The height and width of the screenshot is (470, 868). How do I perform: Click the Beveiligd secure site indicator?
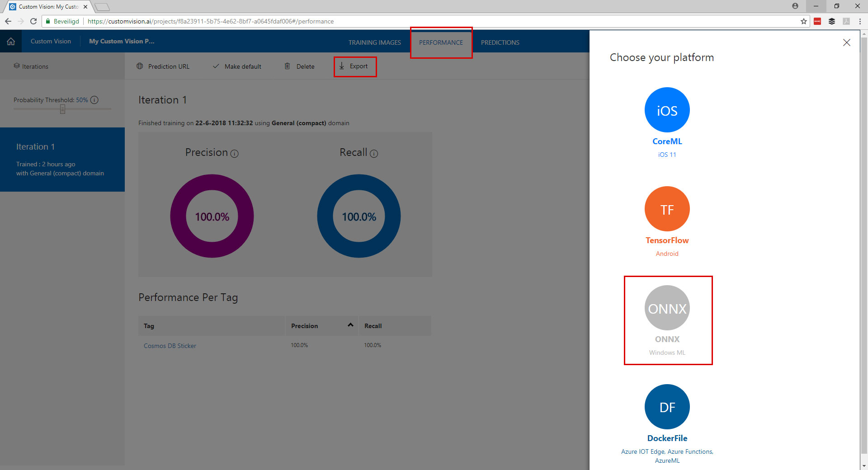(62, 21)
